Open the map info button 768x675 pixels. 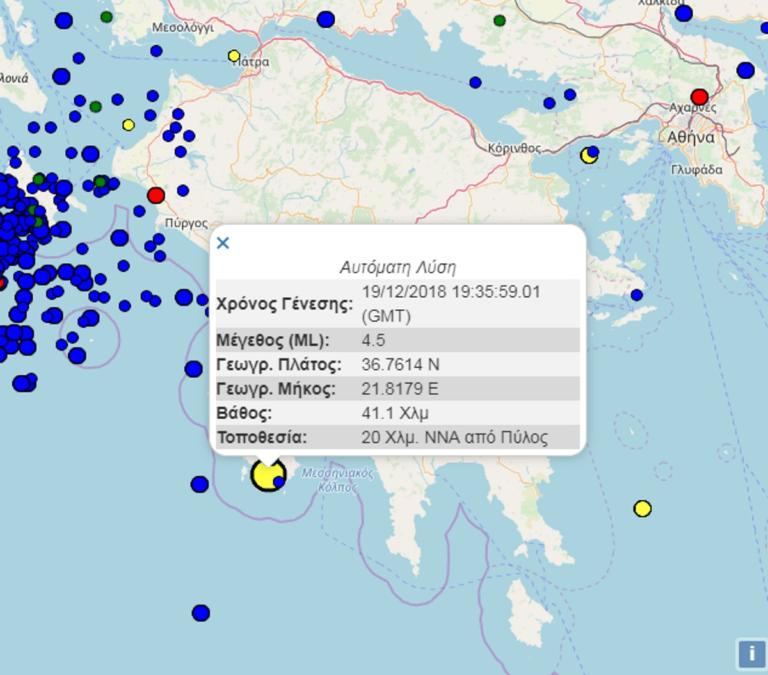click(750, 654)
